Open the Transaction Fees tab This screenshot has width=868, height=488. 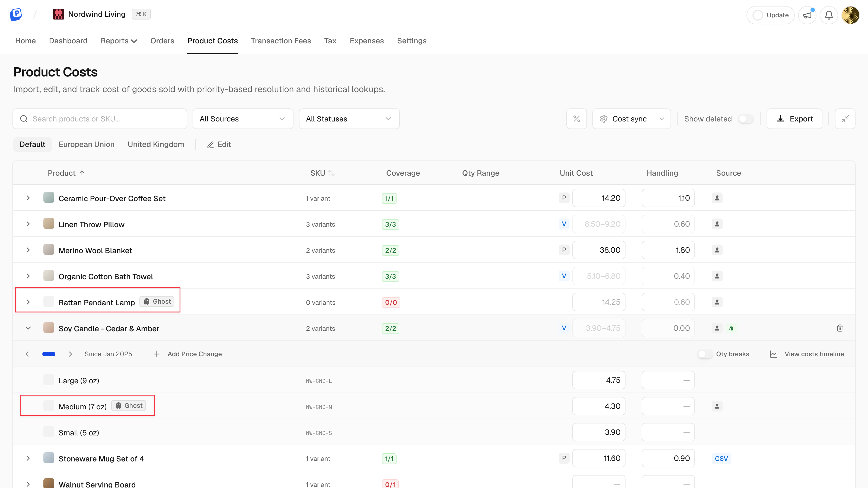pos(281,41)
